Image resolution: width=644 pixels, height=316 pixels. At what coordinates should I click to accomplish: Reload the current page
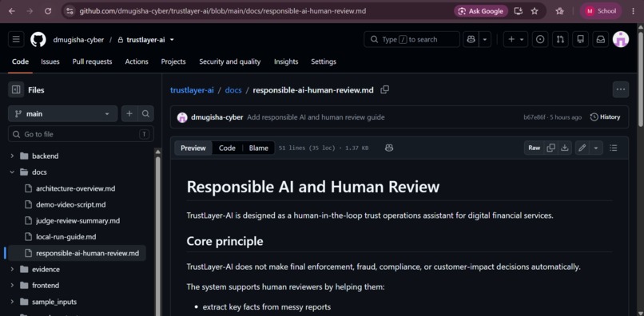point(48,11)
